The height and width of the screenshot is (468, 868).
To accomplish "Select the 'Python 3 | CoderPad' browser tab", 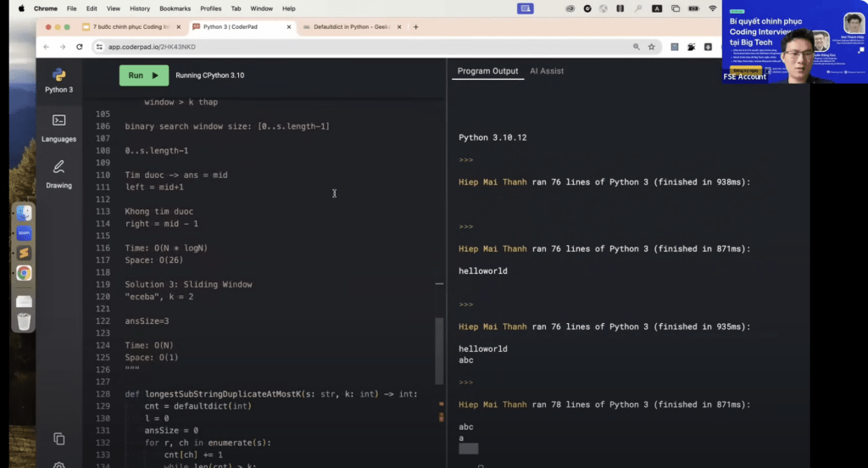I will [242, 26].
